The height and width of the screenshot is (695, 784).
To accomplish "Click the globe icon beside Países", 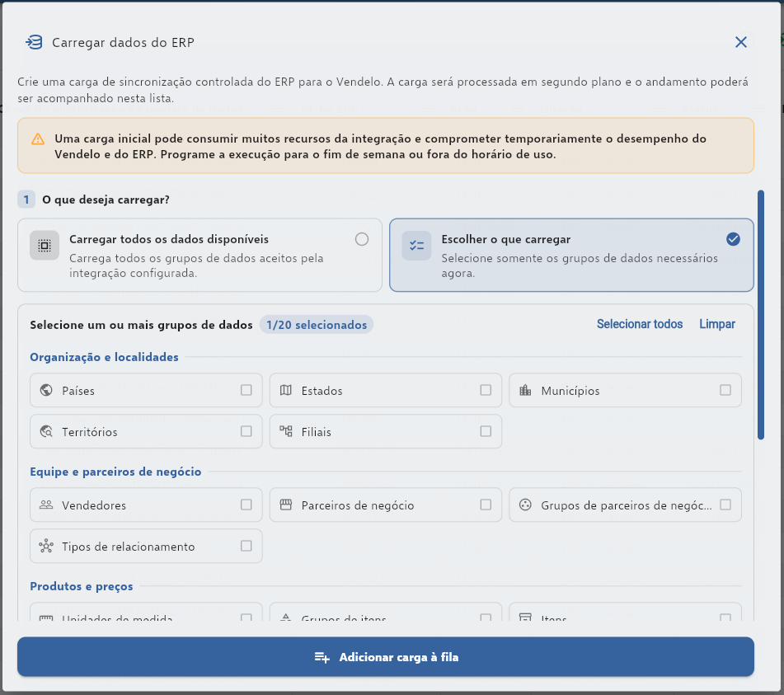I will 46,390.
